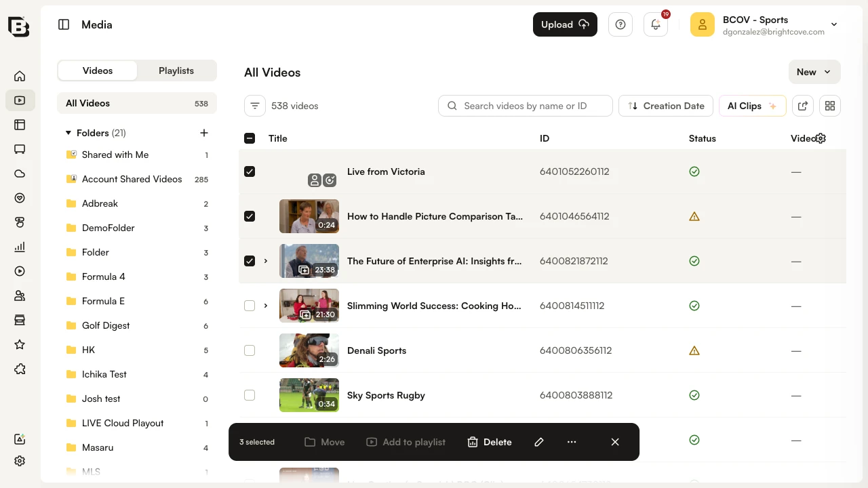Toggle the sidebar panel icon beside Media
The image size is (868, 488).
(64, 24)
